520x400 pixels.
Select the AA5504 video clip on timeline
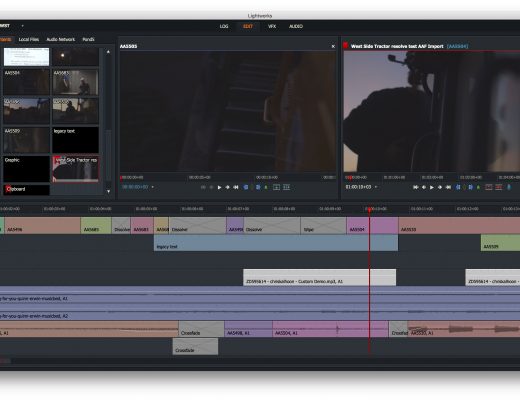(x=372, y=226)
